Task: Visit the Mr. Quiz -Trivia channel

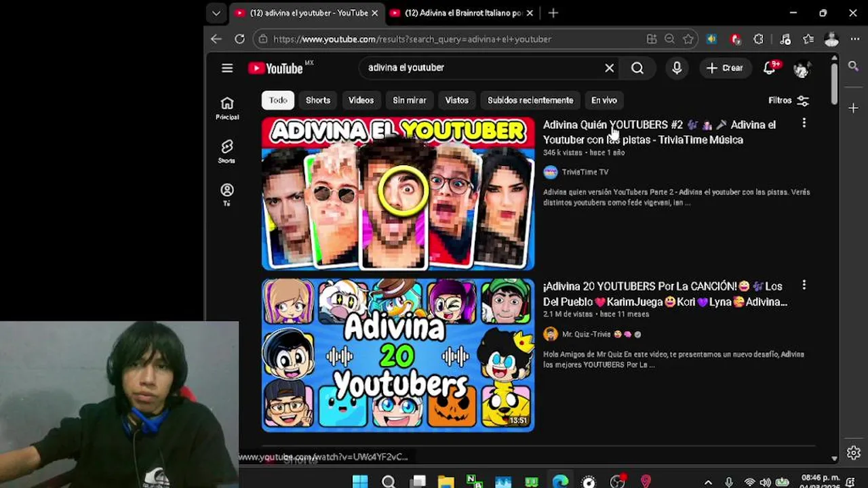Action: pos(587,334)
